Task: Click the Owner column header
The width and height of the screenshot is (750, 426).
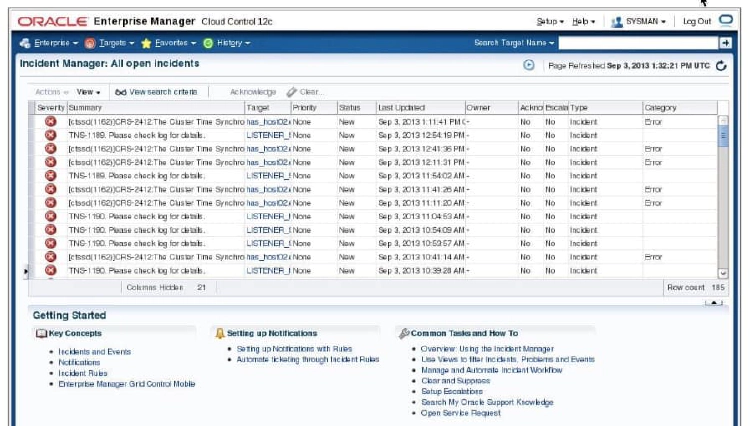Action: coord(491,108)
